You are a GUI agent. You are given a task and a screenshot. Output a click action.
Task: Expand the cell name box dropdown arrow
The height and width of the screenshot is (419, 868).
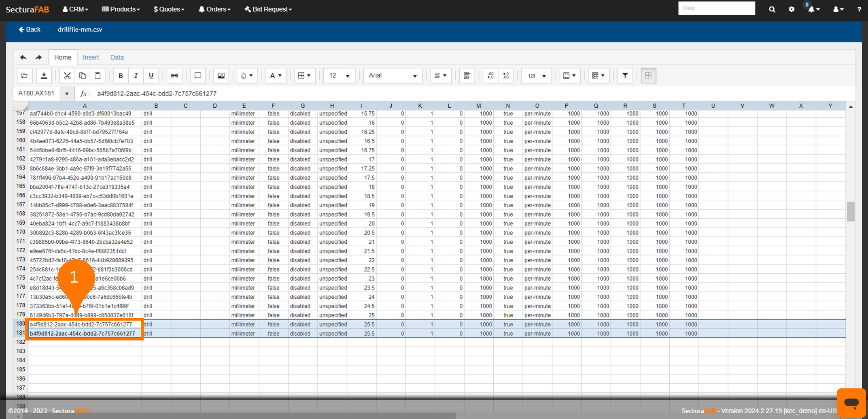point(67,94)
